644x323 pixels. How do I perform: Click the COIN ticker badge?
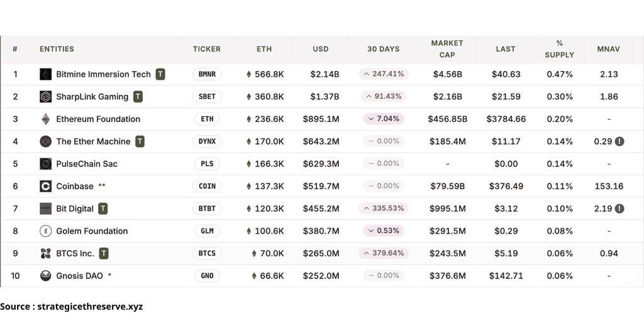tap(207, 187)
